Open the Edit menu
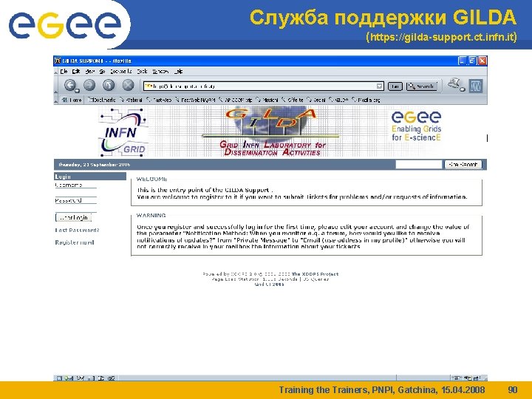Screen dimensions: 532x399 coord(76,71)
